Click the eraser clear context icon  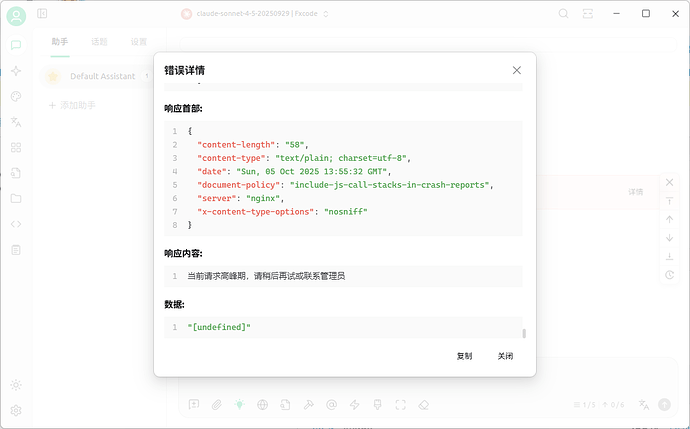point(423,405)
